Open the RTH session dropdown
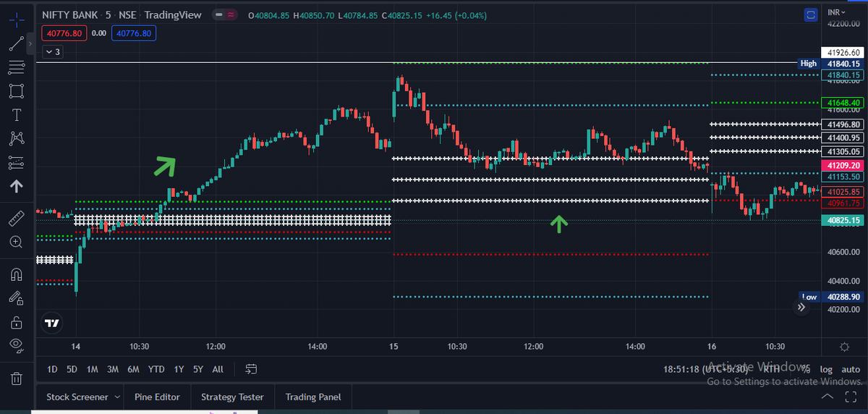 [772, 369]
